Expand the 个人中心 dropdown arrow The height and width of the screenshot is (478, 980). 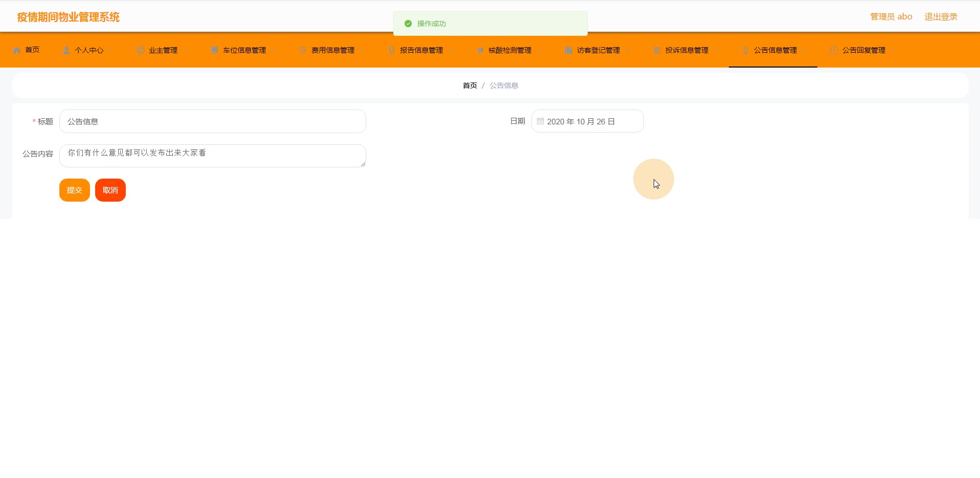[111, 50]
